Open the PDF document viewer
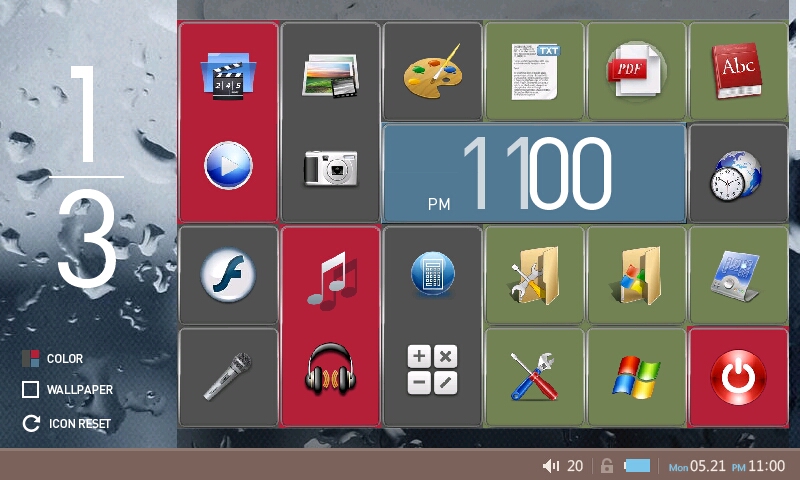This screenshot has width=800, height=480. [x=635, y=71]
